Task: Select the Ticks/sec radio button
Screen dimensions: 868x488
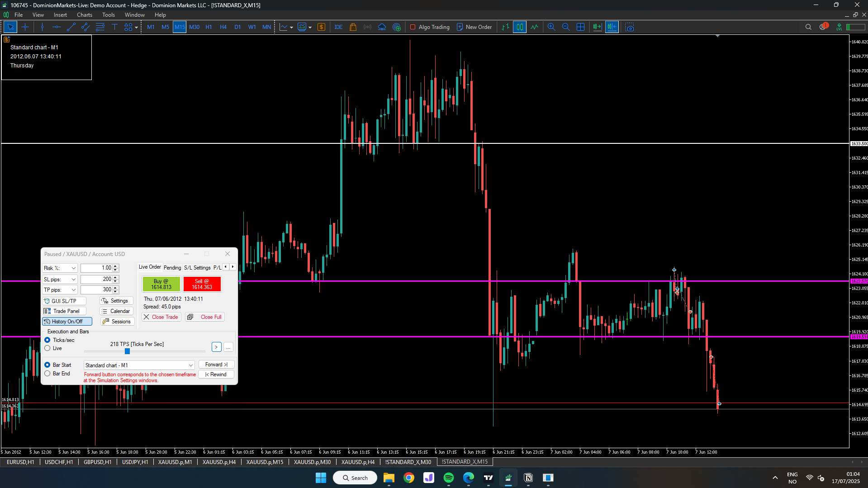Action: 47,340
